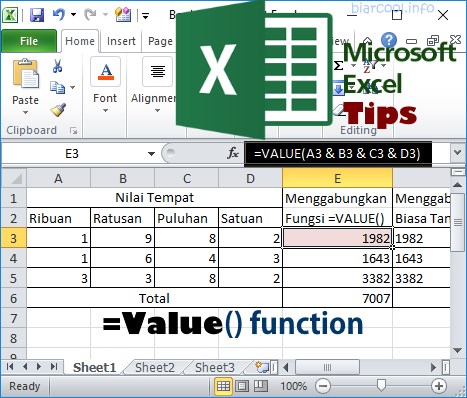Select cell E4 containing 1643
Image resolution: width=467 pixels, height=398 pixels.
click(x=337, y=258)
